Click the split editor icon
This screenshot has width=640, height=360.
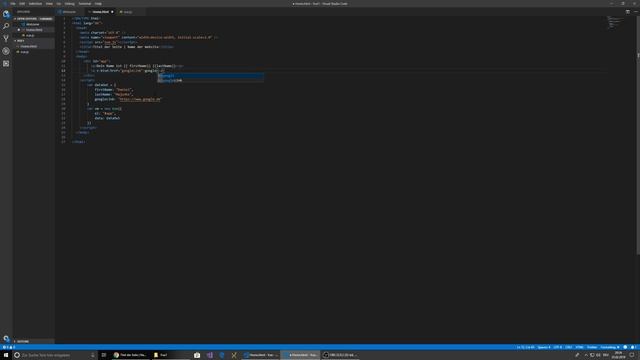tap(627, 12)
